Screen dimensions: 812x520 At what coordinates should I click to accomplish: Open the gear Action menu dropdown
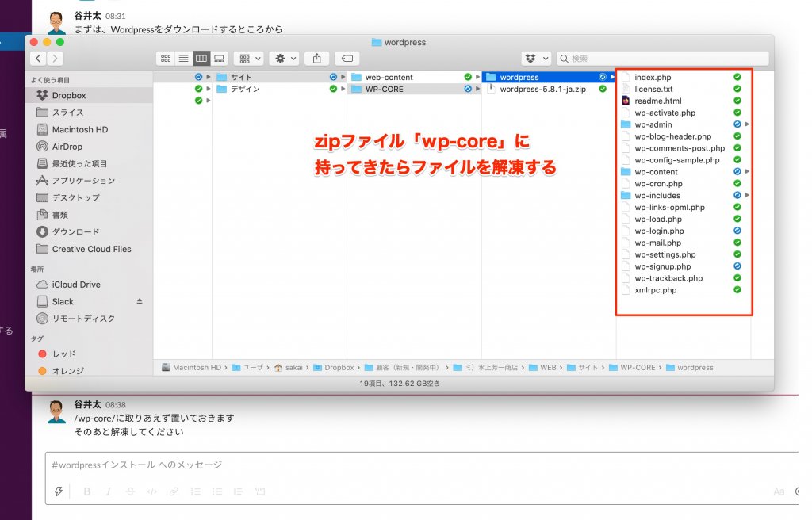[x=283, y=59]
